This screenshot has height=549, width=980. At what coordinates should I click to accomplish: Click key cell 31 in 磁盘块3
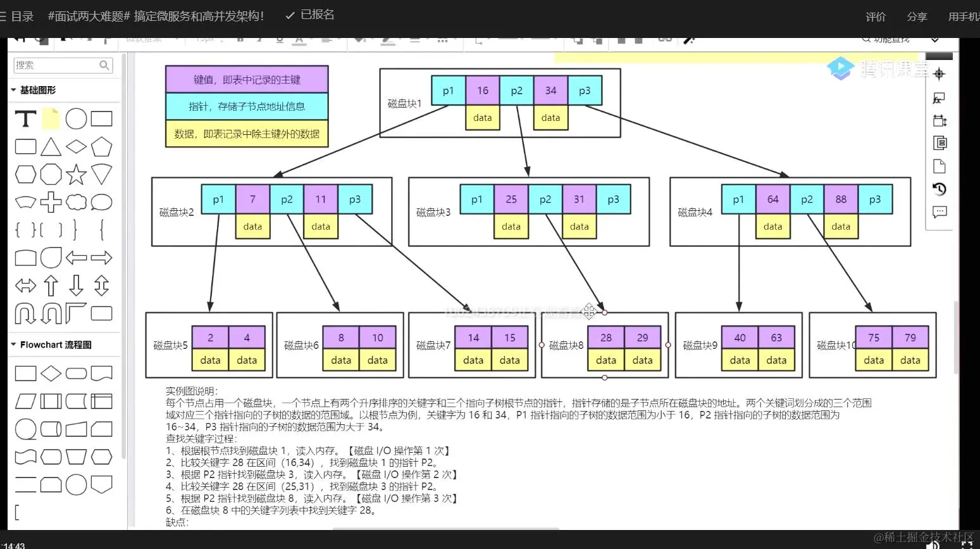click(580, 199)
